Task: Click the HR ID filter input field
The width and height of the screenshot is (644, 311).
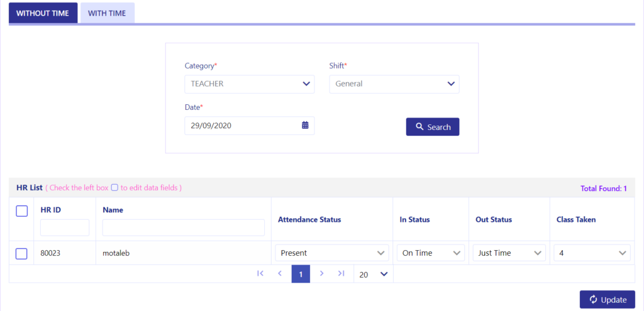Action: pos(65,227)
